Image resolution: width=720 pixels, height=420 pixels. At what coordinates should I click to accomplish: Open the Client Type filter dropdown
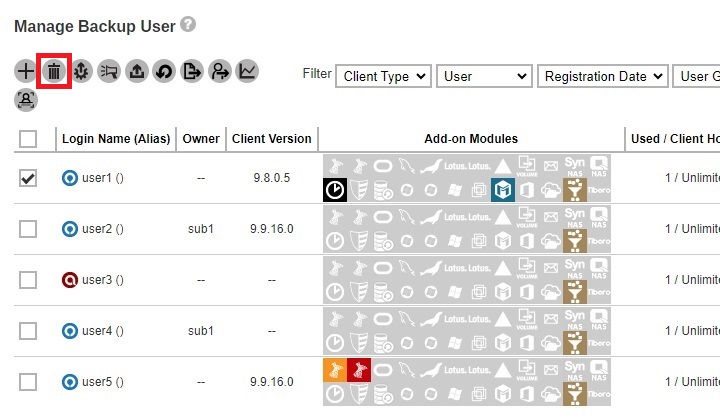(383, 76)
